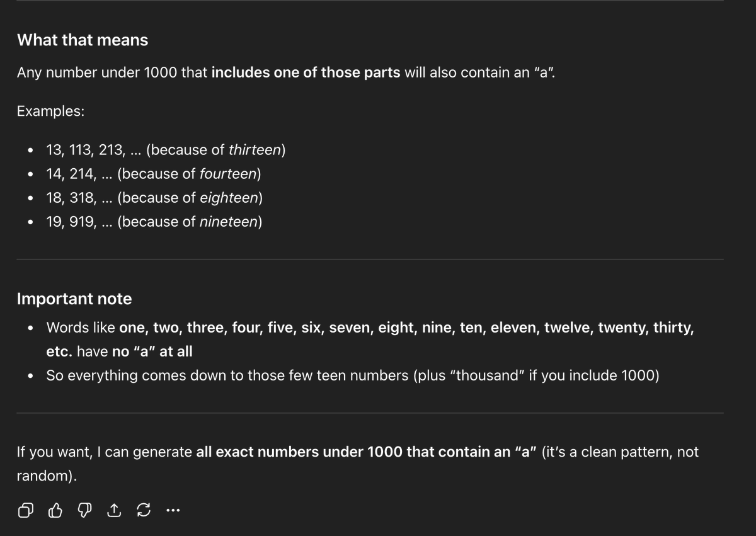Image resolution: width=756 pixels, height=536 pixels.
Task: Click the "Examples:" label text
Action: pos(50,111)
